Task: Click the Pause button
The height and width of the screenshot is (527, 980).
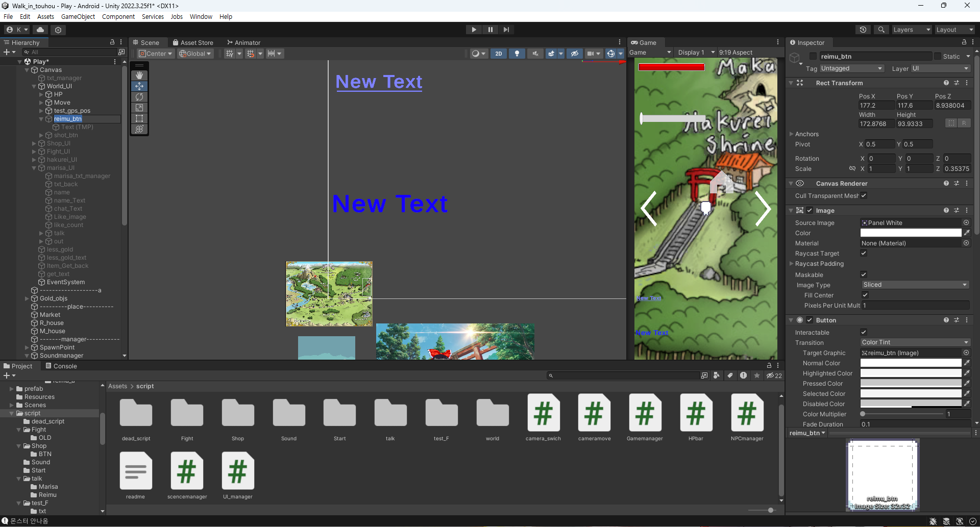Action: point(490,30)
